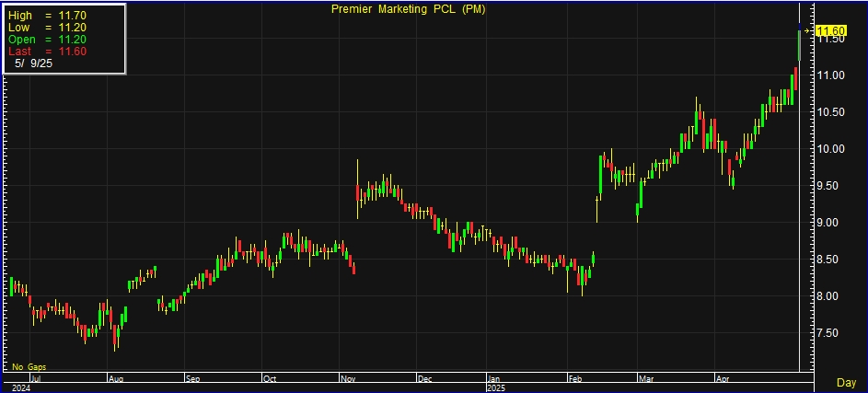Select the Low = 11.20 readout
This screenshot has width=868, height=393.
pyautogui.click(x=47, y=28)
